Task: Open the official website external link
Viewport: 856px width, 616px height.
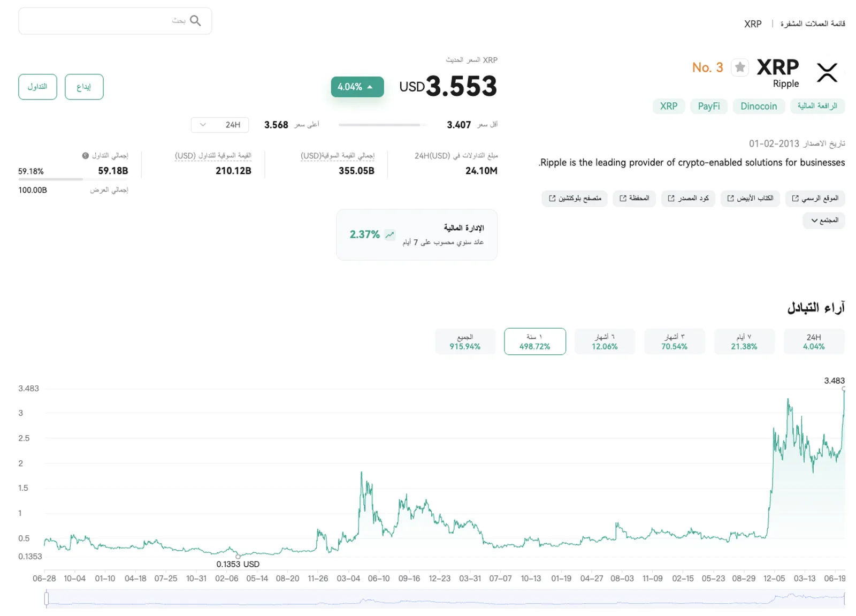Action: click(x=815, y=199)
